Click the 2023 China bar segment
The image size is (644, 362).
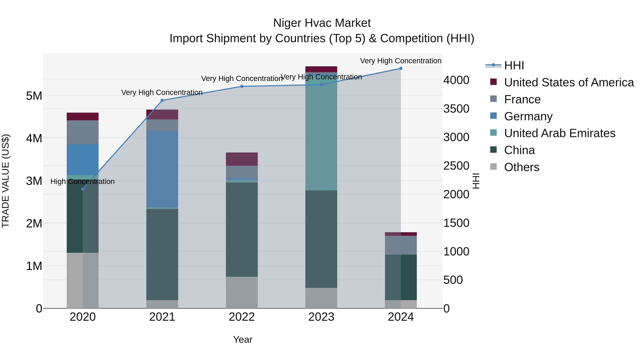(321, 239)
